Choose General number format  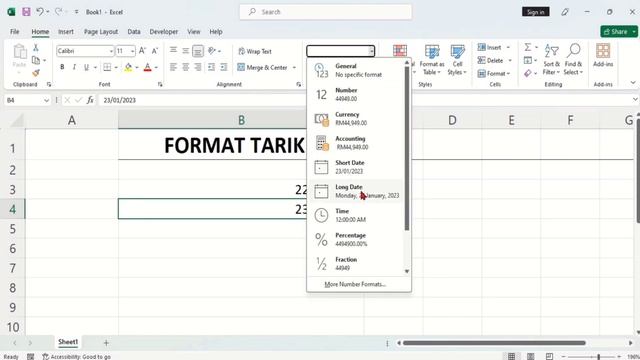[356, 70]
